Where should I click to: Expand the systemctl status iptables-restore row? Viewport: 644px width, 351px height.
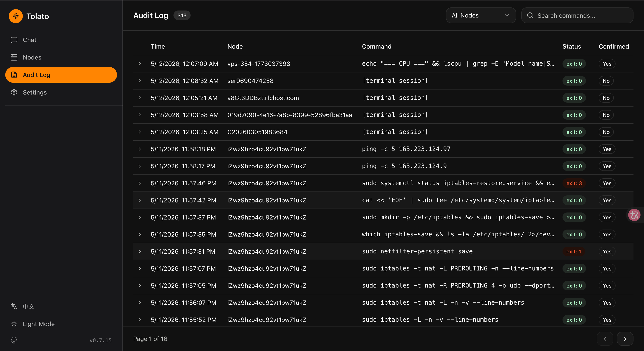(x=140, y=183)
